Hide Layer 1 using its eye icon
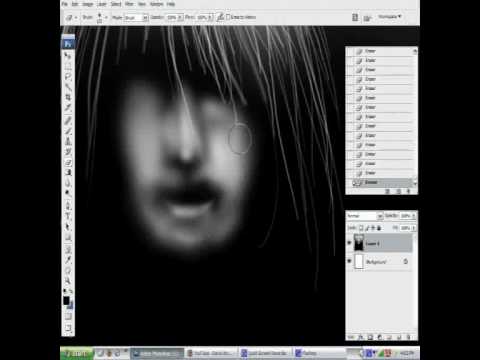Viewport: 480px width, 360px height. (349, 243)
